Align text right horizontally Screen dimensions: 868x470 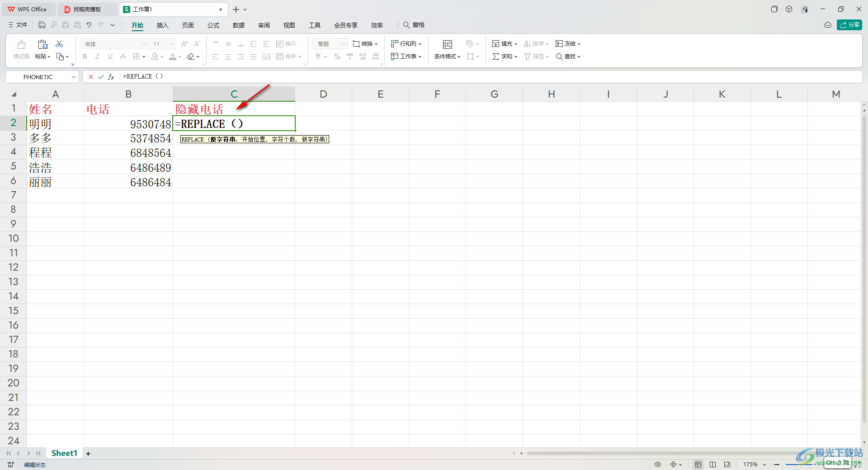(241, 56)
